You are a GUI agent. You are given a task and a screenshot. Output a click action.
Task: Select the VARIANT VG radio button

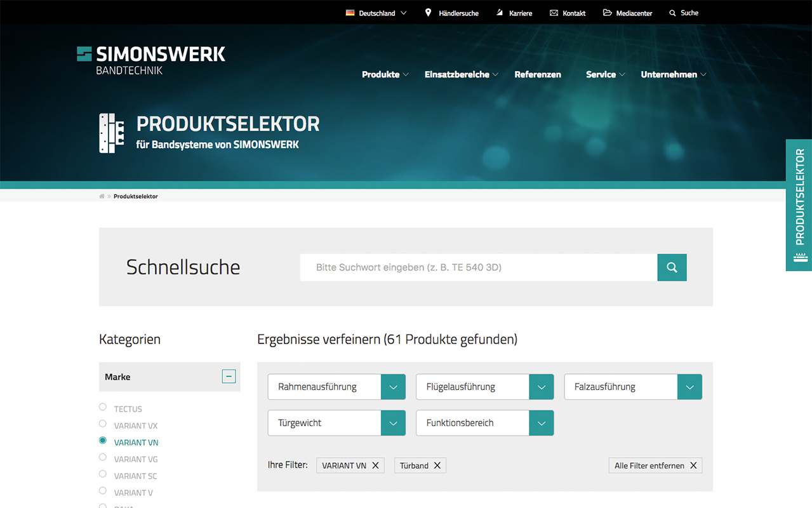click(x=103, y=457)
